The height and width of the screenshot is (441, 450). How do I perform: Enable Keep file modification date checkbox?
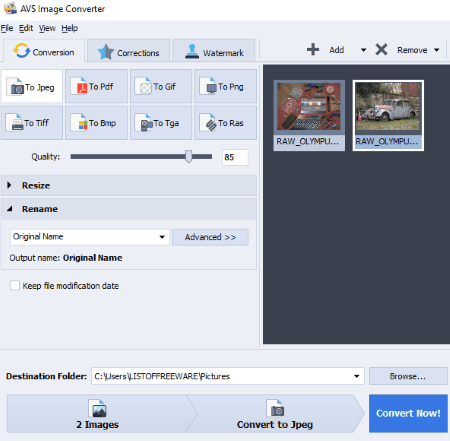[15, 286]
